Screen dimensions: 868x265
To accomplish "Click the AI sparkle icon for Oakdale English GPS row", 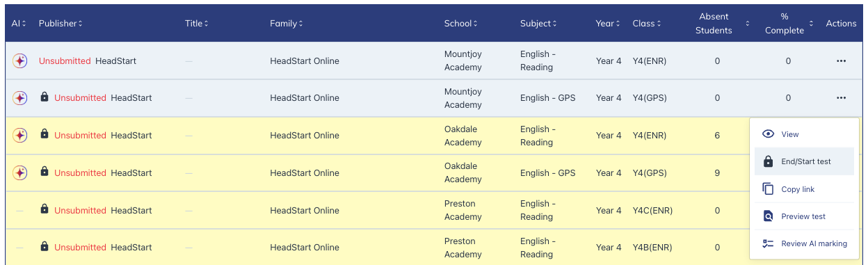I will tap(20, 173).
